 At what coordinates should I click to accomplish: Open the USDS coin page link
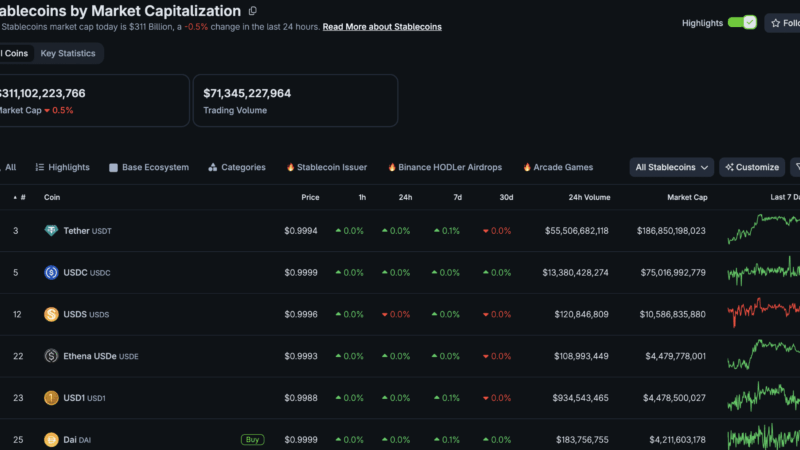coord(86,315)
